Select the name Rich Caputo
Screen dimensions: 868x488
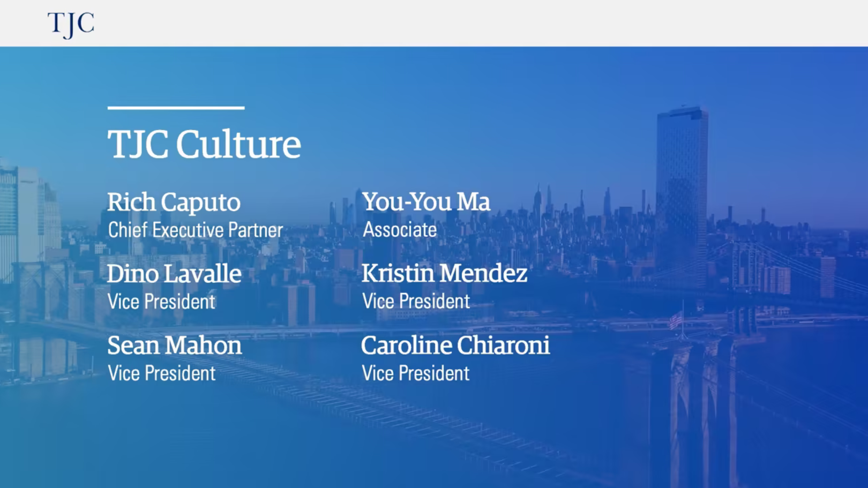click(x=174, y=202)
